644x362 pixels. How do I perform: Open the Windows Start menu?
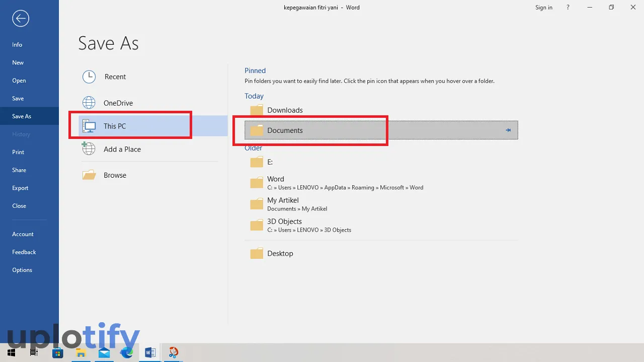pyautogui.click(x=11, y=352)
